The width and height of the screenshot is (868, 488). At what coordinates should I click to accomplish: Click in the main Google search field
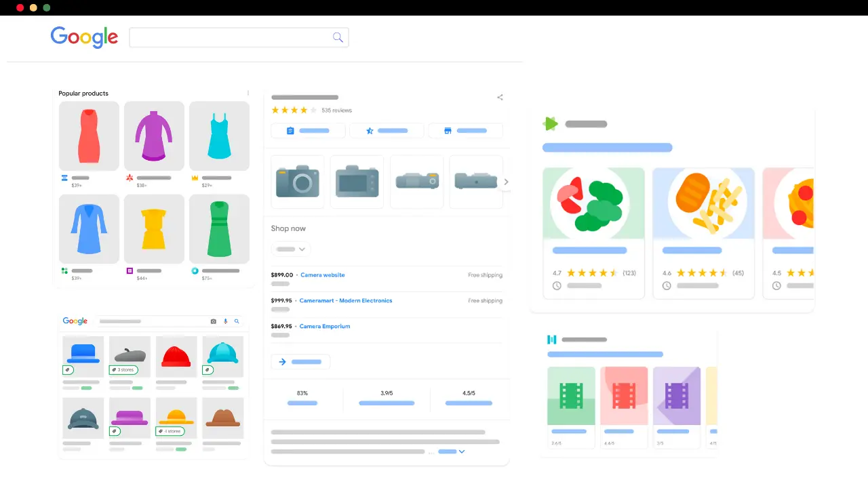(x=231, y=37)
